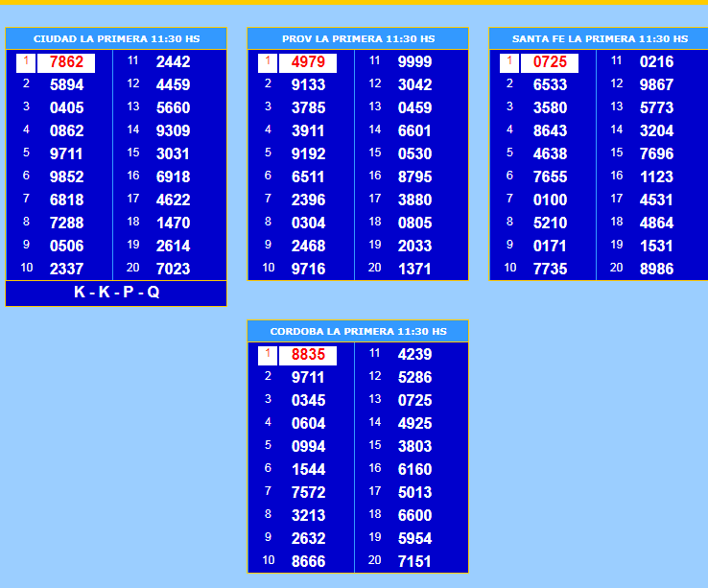Select number 0100 in Santa Fe table
Image resolution: width=708 pixels, height=588 pixels.
click(550, 200)
